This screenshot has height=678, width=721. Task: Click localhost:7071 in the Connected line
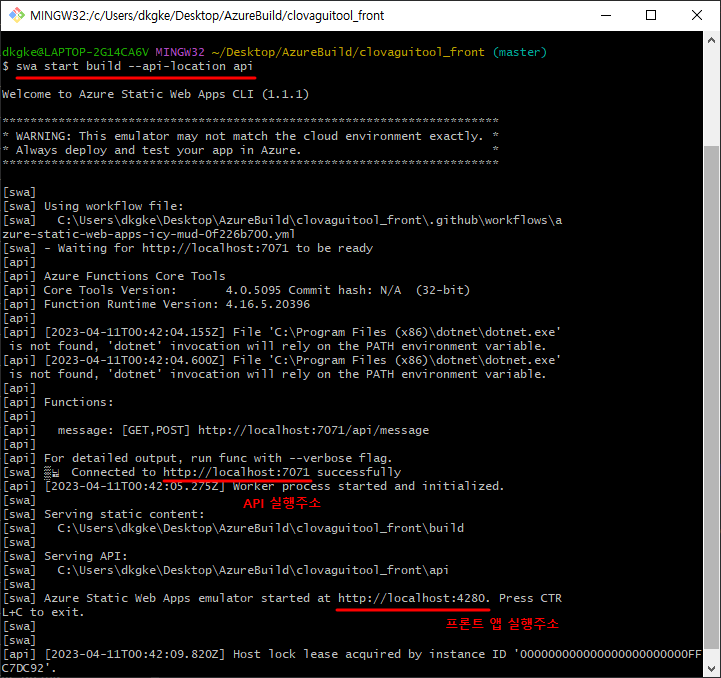[x=237, y=472]
